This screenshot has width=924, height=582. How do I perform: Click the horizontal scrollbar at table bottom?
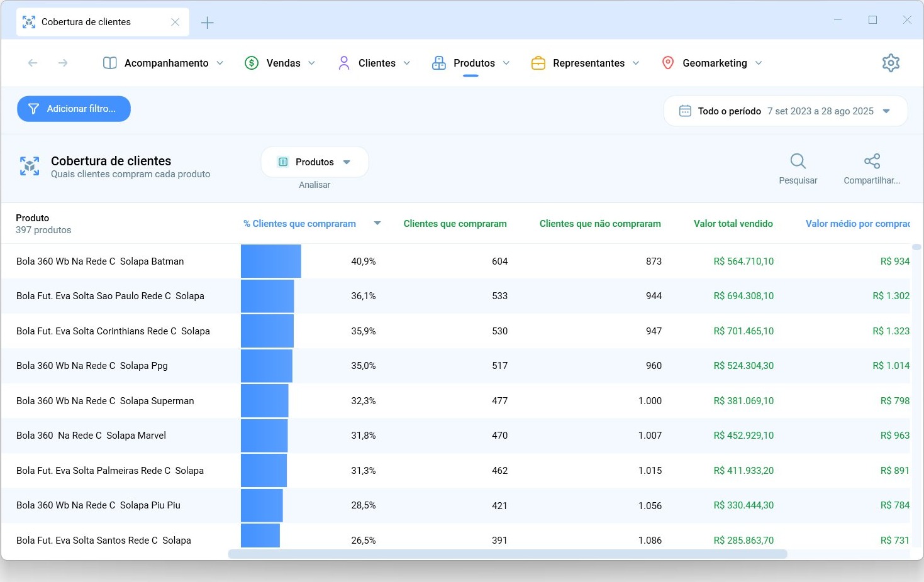(x=507, y=554)
